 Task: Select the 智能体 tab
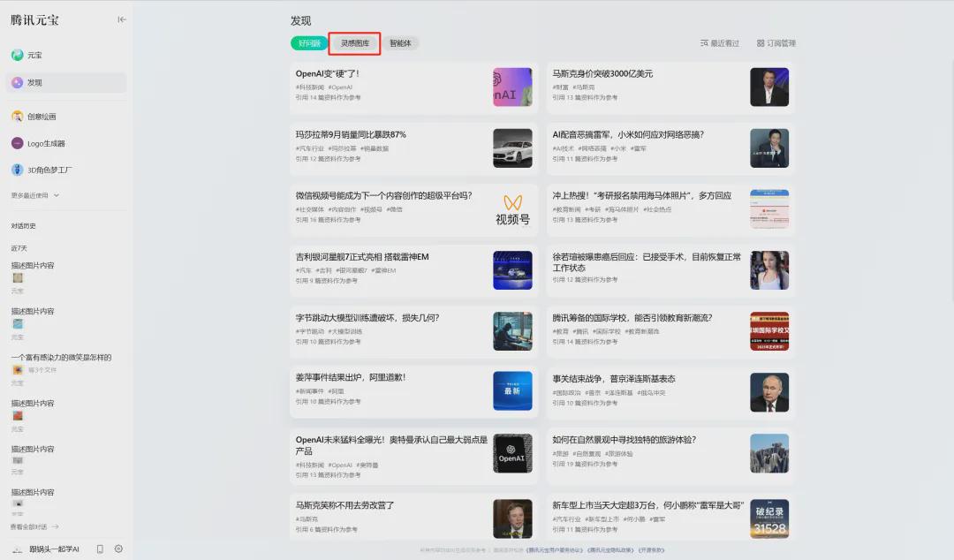pyautogui.click(x=400, y=42)
